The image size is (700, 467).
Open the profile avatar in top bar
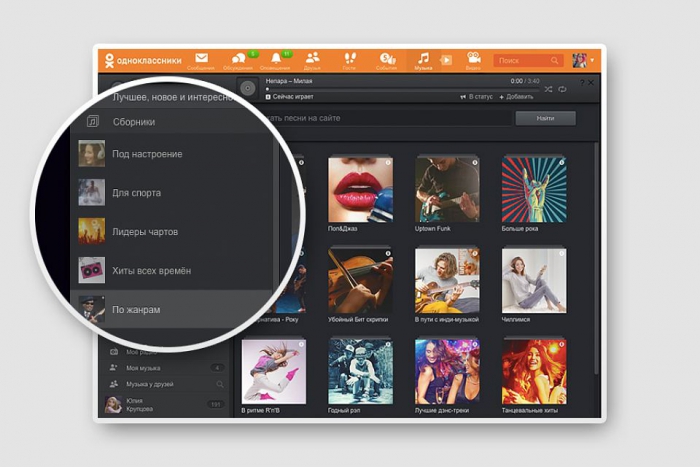click(579, 60)
